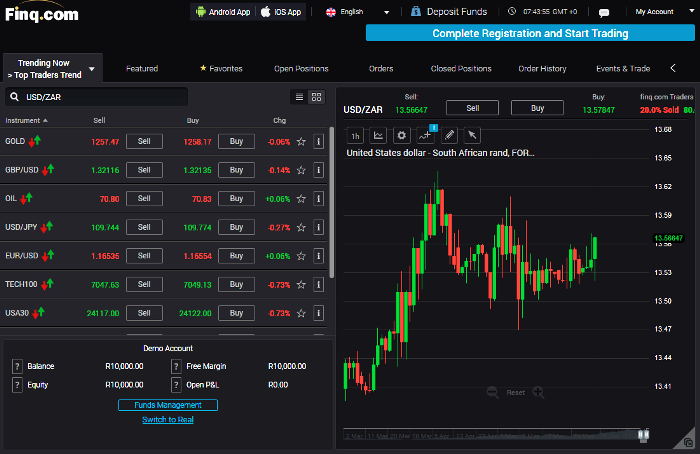Open info for USD/JPY instrument
The height and width of the screenshot is (454, 700).
tap(318, 227)
